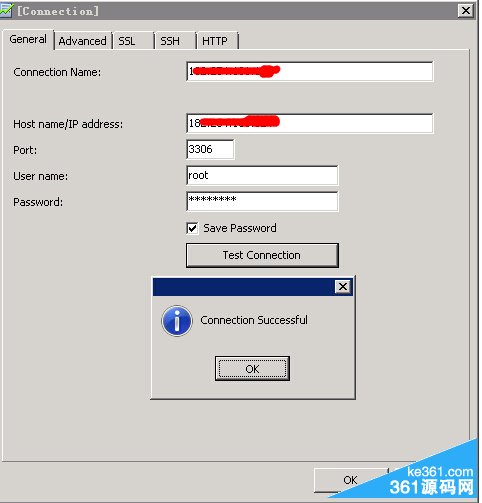
Task: Click the Host name/IP address field
Action: pos(310,123)
